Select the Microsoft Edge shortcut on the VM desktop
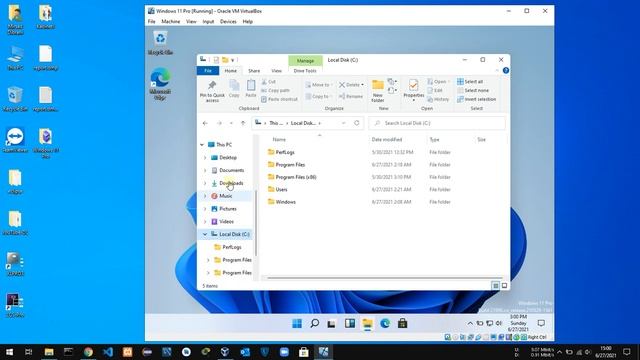The image size is (640, 360). coord(160,84)
